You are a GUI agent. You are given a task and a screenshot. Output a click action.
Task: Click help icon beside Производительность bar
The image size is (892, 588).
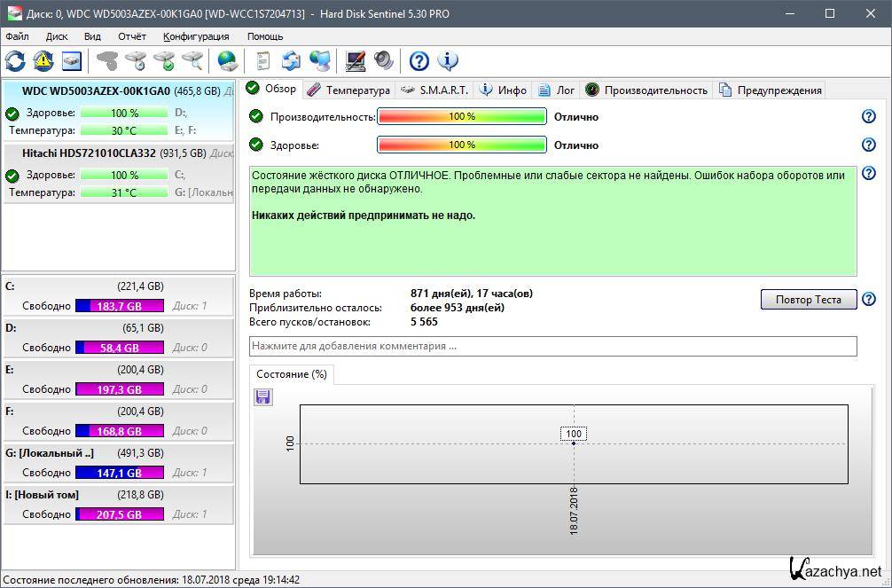(x=868, y=117)
